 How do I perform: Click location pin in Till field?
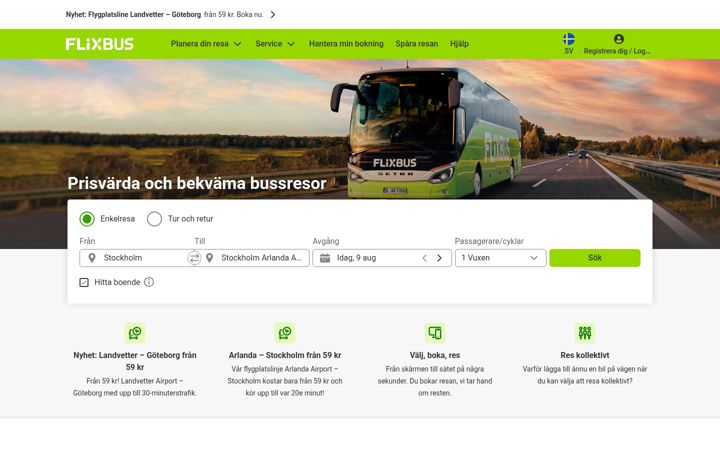click(209, 258)
